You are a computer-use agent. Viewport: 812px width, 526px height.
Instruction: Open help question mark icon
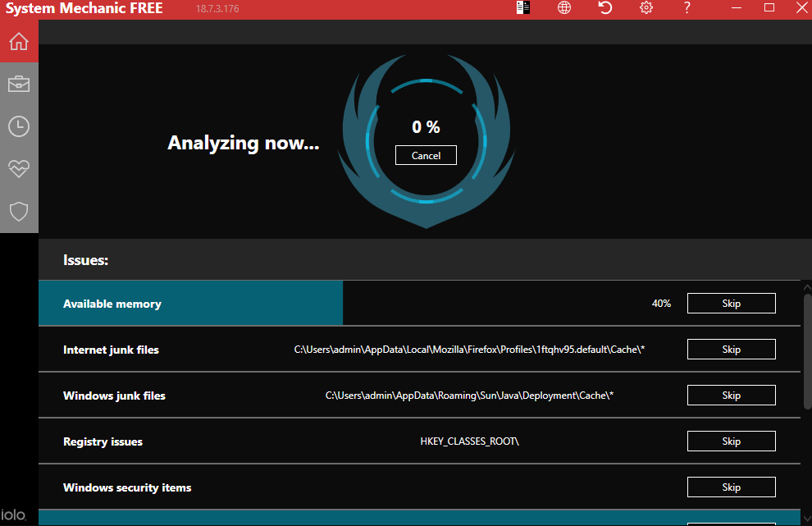pyautogui.click(x=687, y=7)
